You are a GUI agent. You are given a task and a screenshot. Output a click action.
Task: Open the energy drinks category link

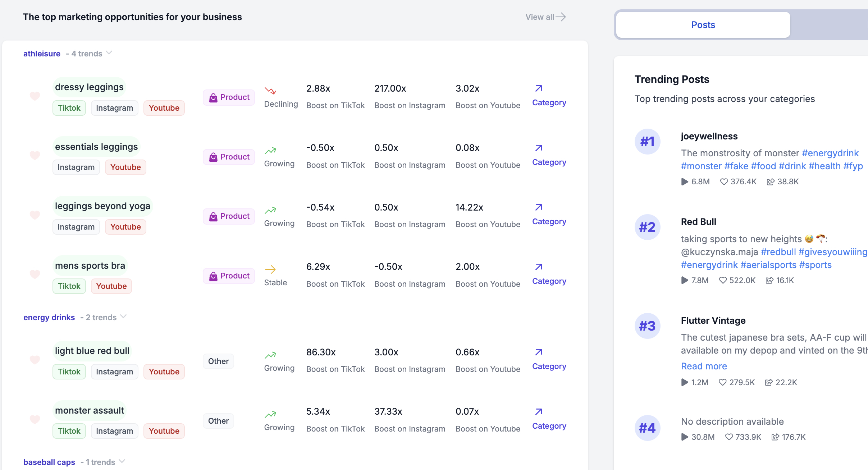[49, 317]
